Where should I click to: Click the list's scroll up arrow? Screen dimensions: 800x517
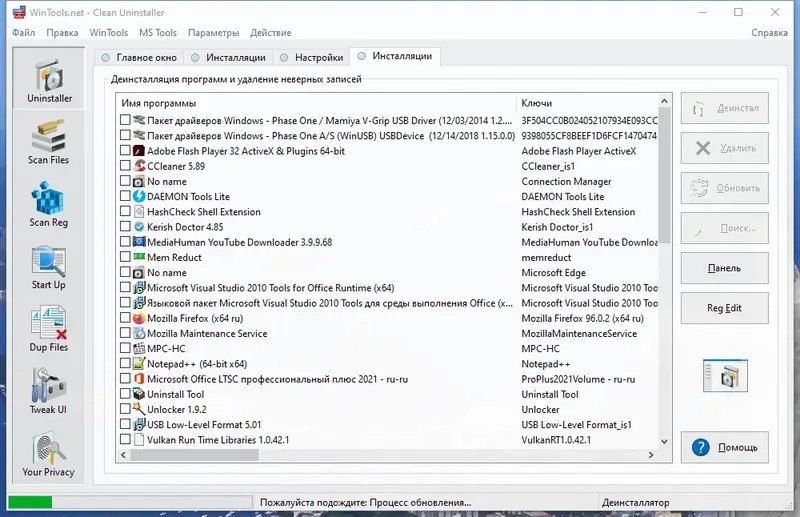(664, 101)
